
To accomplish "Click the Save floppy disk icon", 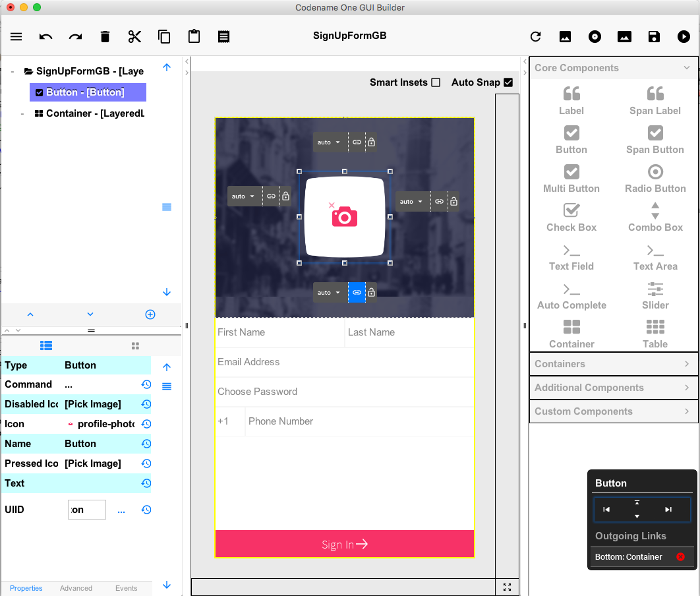I will coord(654,37).
